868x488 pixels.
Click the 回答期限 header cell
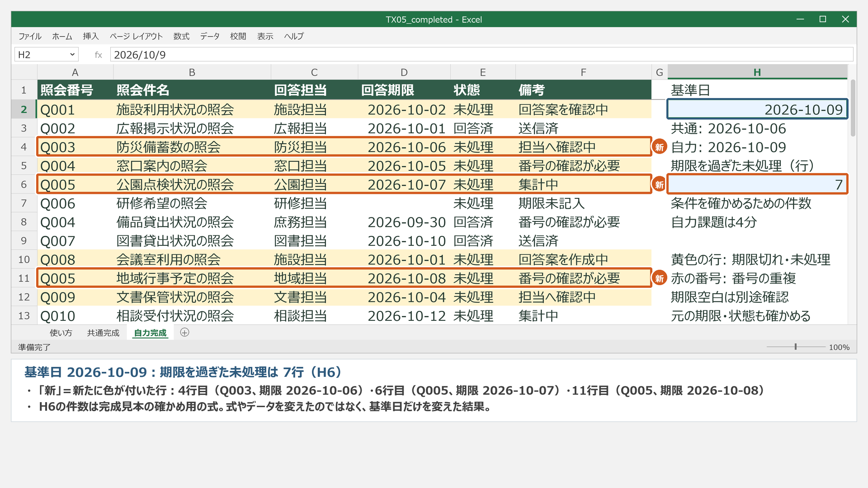(x=404, y=90)
